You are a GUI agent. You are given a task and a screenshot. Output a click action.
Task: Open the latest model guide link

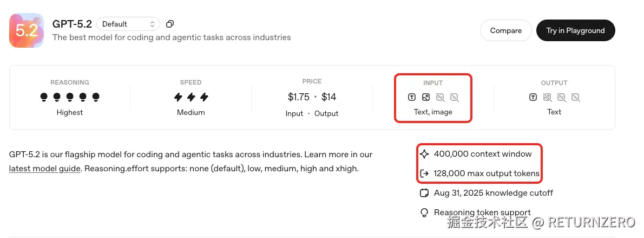[45, 169]
